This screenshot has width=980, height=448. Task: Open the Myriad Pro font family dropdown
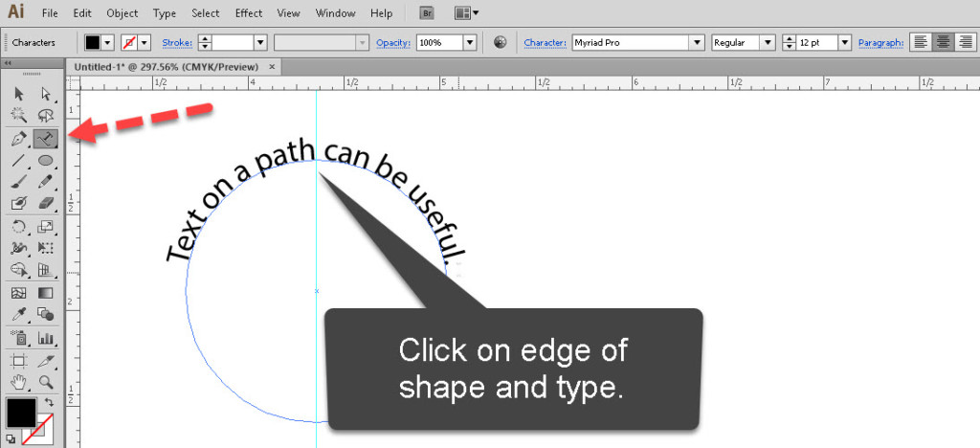click(698, 42)
